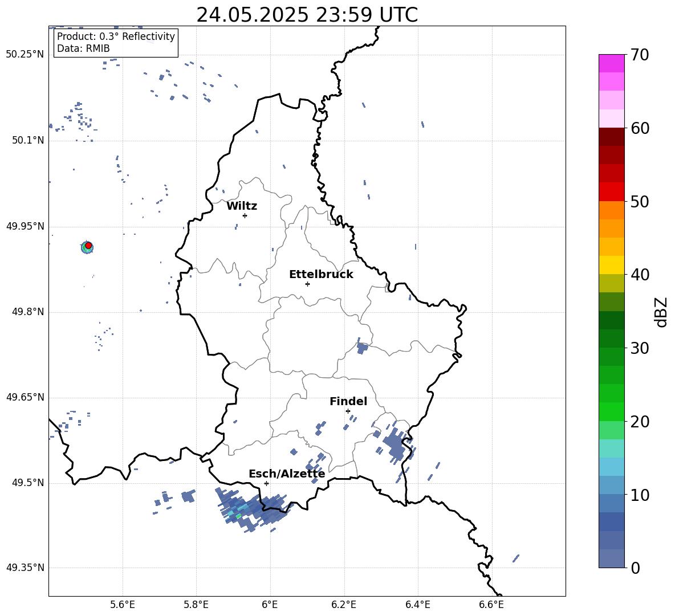Click the colorbar tick value 0
Screen dimensions: 675x616
(x=636, y=568)
